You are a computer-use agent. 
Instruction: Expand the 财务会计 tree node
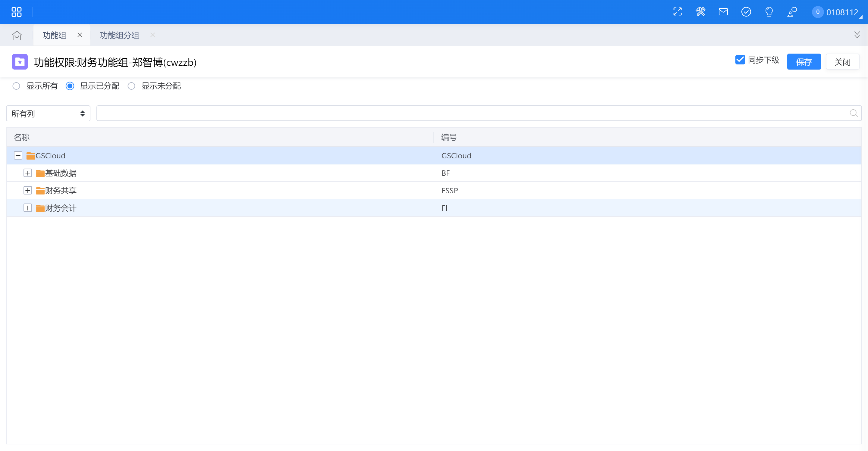tap(28, 208)
